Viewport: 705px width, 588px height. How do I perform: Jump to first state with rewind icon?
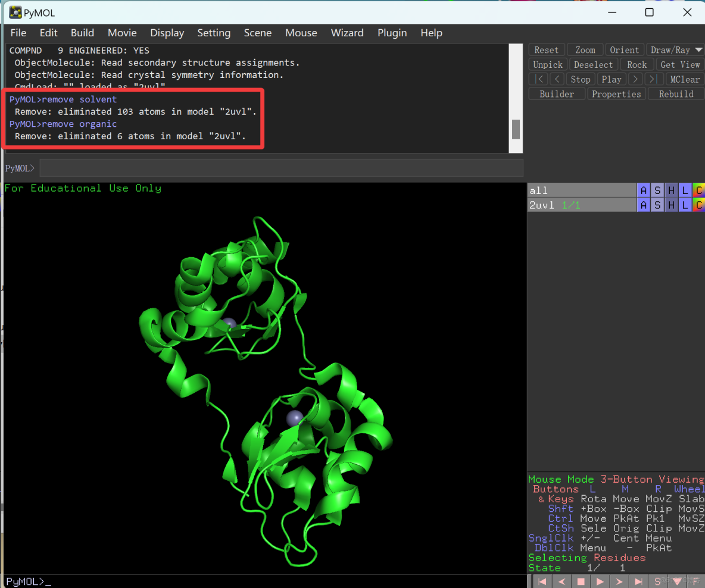pos(542,581)
